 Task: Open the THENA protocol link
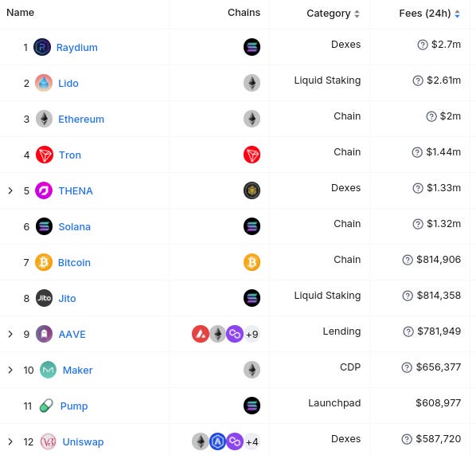coord(76,191)
